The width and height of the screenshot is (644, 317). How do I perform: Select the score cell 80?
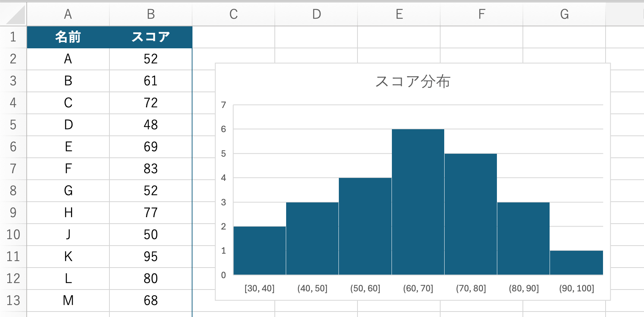(151, 279)
